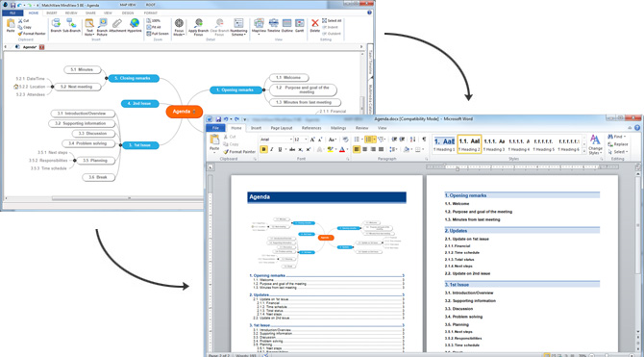644x357 pixels.
Task: Click Cut in MindView clipboard group
Action: [x=23, y=20]
